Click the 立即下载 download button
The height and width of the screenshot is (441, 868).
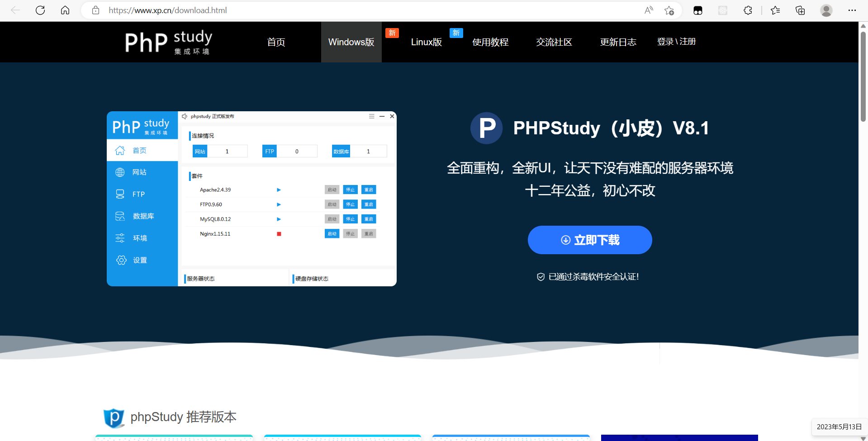[590, 240]
